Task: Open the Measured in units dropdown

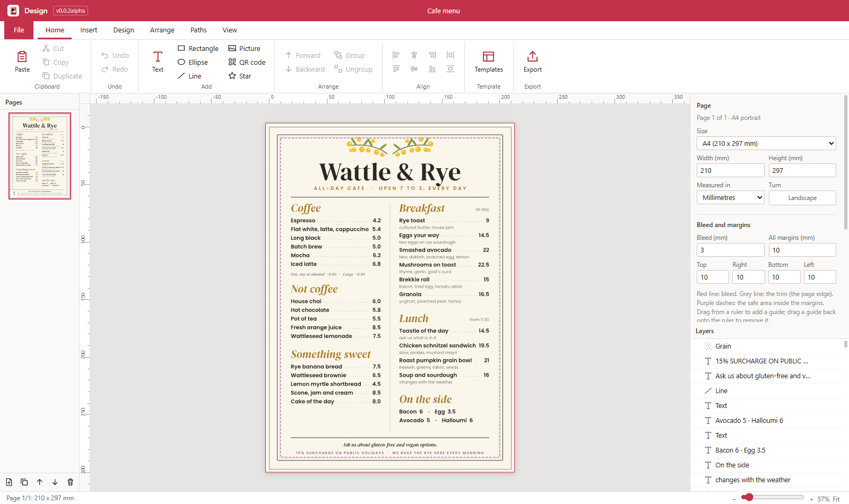Action: (x=730, y=198)
